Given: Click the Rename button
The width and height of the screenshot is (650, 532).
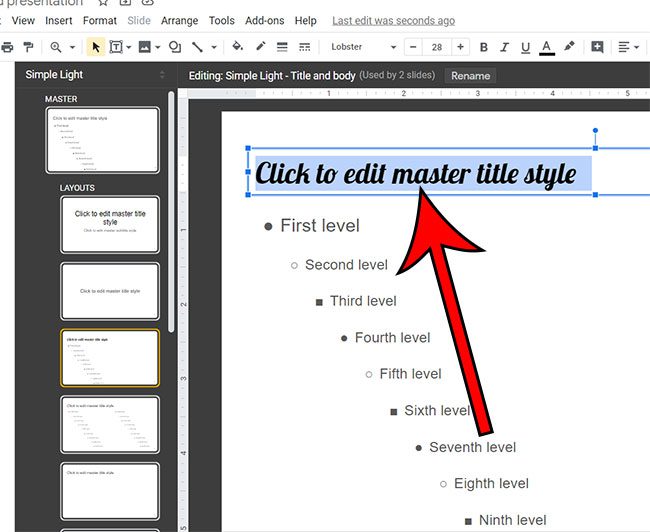Looking at the screenshot, I should (x=470, y=75).
